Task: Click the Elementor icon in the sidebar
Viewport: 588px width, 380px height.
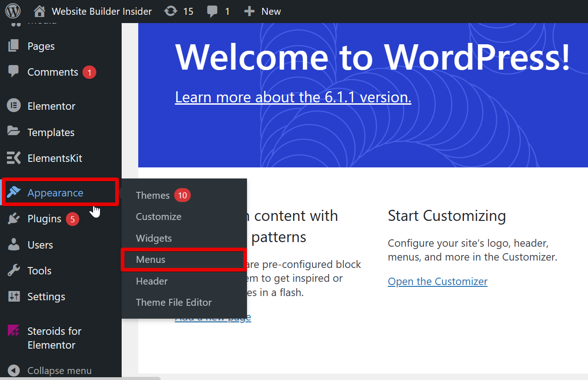Action: pyautogui.click(x=14, y=106)
